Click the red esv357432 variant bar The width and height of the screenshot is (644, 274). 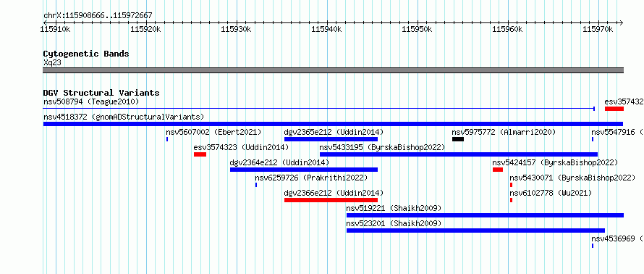[614, 109]
